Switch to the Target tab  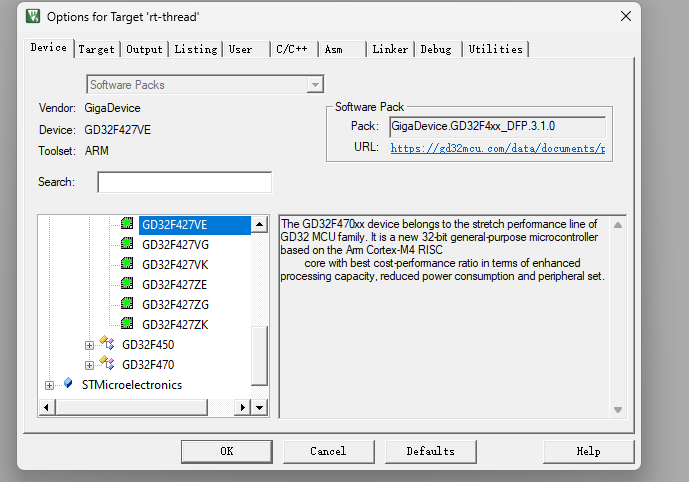tap(96, 49)
